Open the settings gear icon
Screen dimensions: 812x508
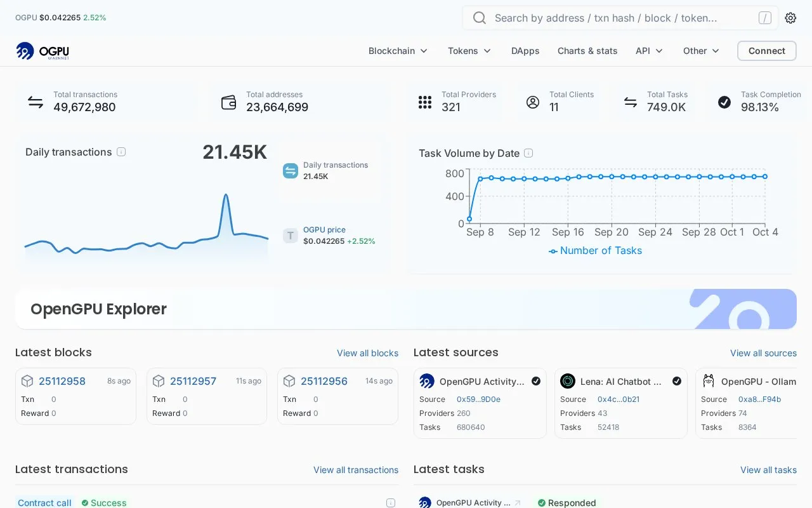click(x=790, y=18)
